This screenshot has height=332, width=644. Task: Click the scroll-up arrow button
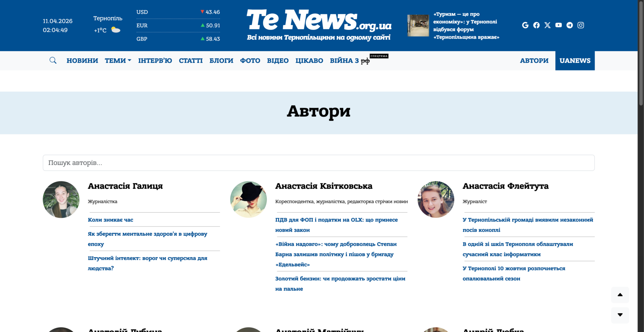(620, 295)
